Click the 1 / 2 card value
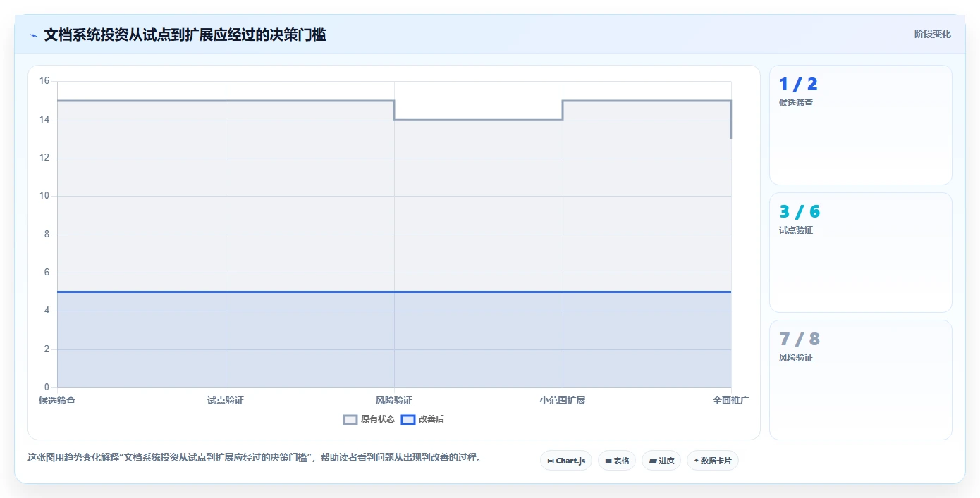Image resolution: width=980 pixels, height=498 pixels. [x=798, y=85]
